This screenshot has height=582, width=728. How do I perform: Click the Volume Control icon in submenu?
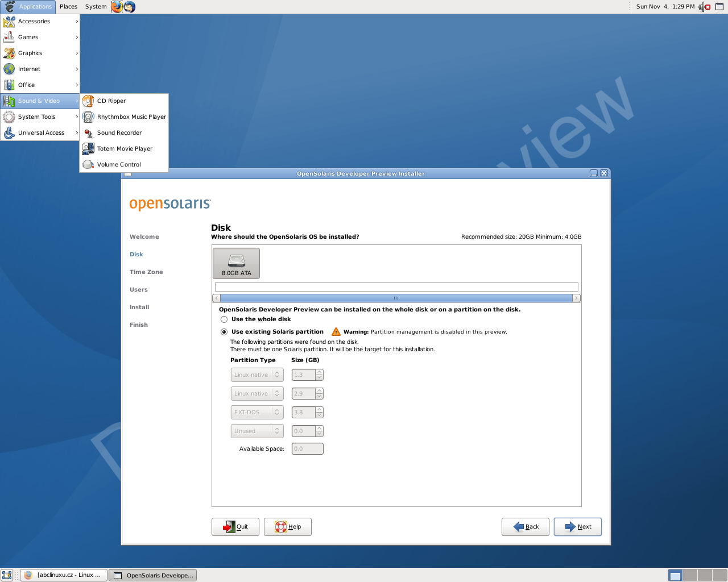88,165
